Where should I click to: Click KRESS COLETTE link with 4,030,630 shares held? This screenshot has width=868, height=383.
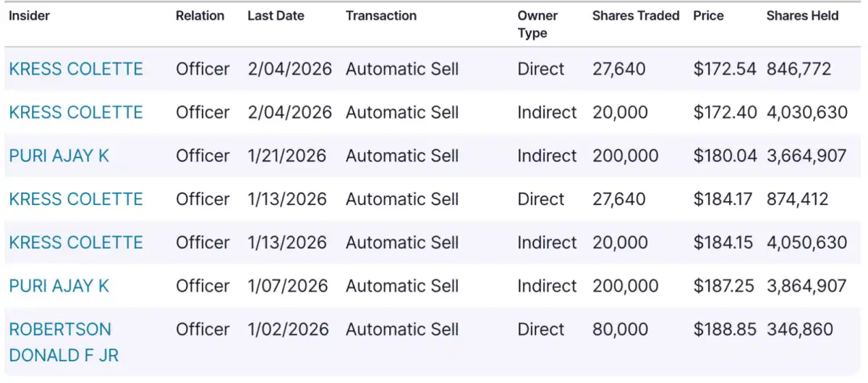(x=76, y=113)
